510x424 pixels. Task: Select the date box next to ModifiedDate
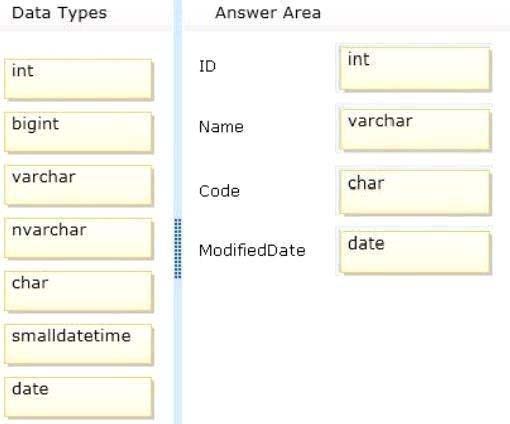(x=415, y=253)
